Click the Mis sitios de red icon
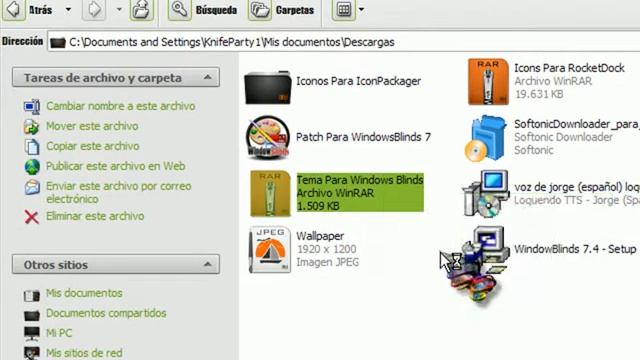The image size is (640, 360). [32, 353]
